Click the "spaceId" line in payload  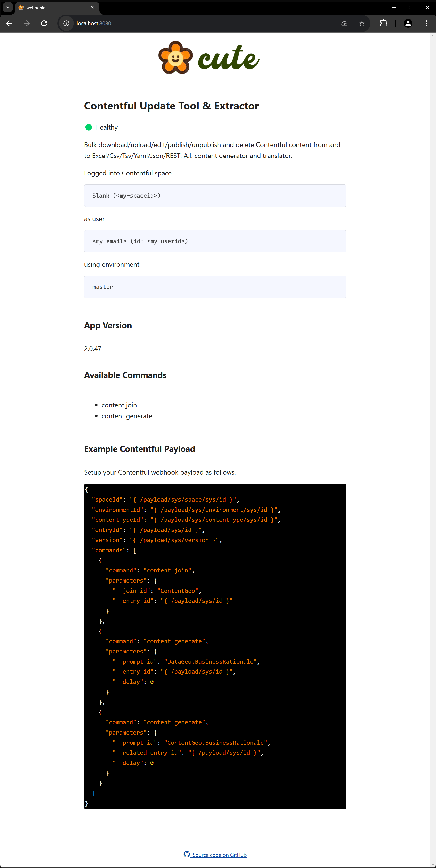pos(165,500)
